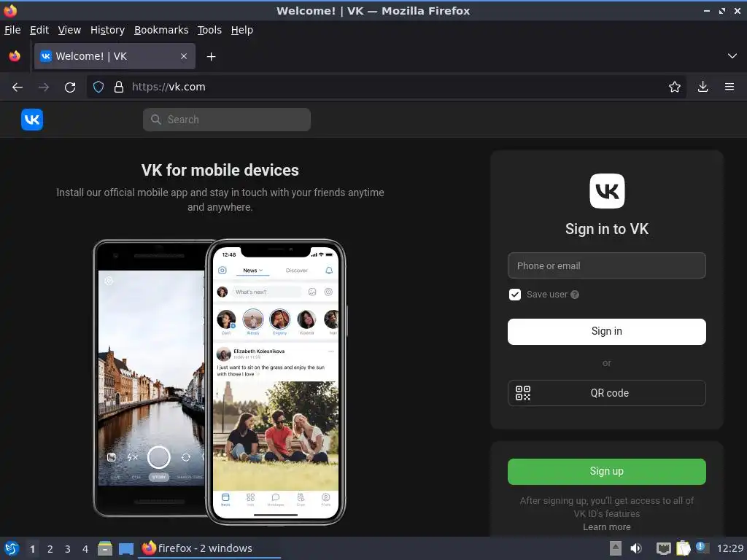This screenshot has width=747, height=560.
Task: Click the firefox - 2 windows taskbar button
Action: (x=209, y=548)
